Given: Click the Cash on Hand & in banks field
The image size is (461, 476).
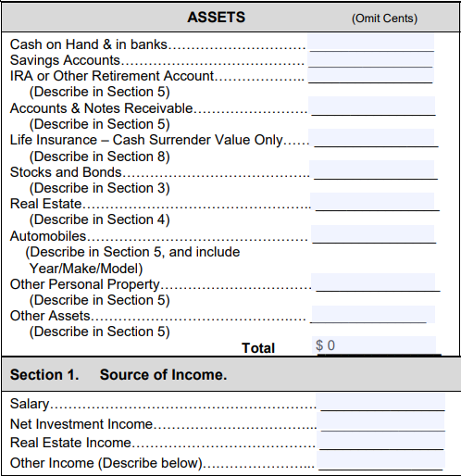Looking at the screenshot, I should (x=370, y=43).
